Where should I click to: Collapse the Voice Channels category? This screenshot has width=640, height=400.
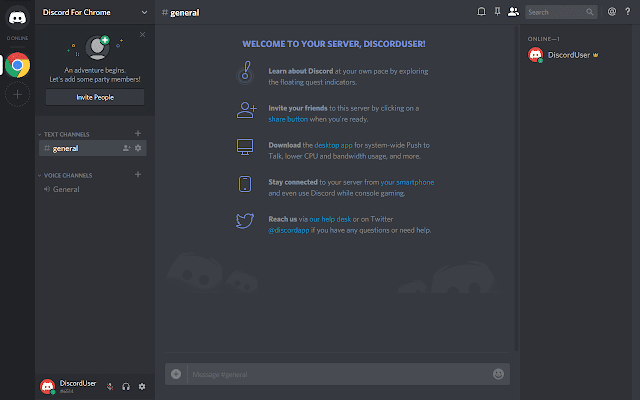coord(65,176)
